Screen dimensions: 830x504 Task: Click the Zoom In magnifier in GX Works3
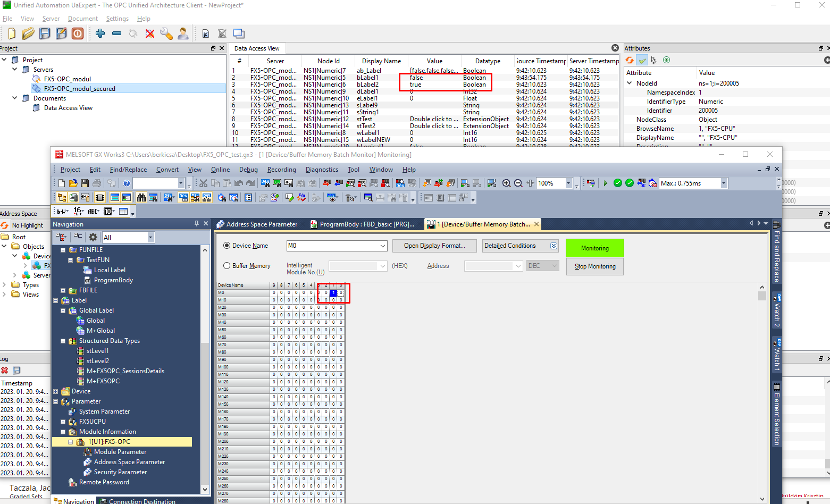pyautogui.click(x=507, y=183)
